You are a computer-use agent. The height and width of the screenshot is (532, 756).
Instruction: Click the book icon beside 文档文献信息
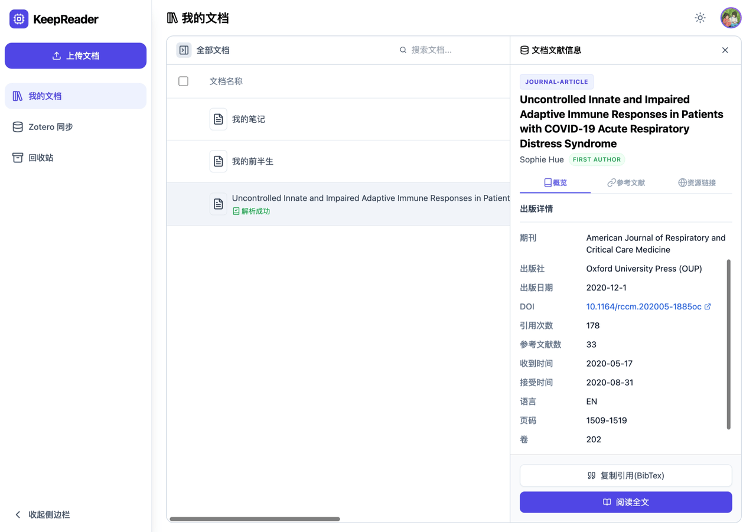524,50
